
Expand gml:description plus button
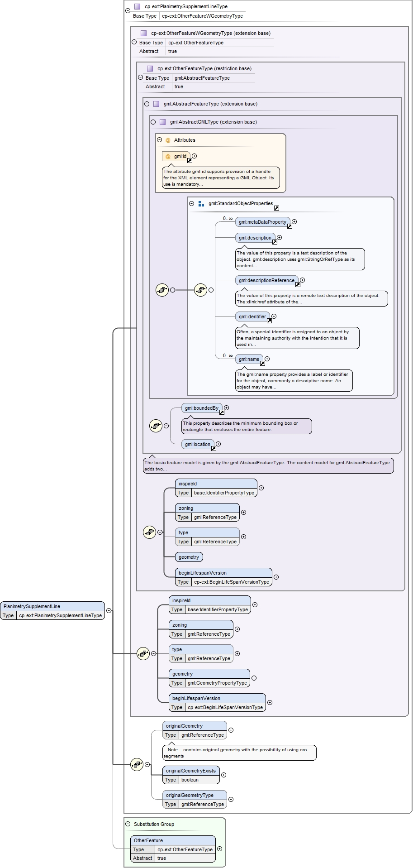coord(280,237)
